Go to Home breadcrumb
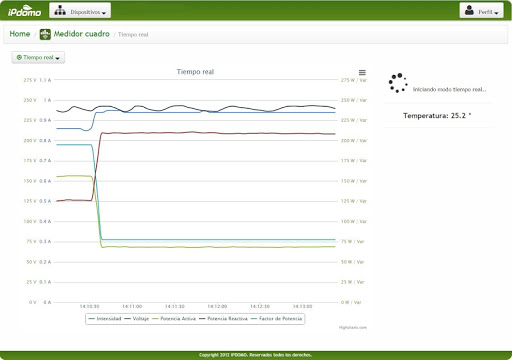Viewport: 512px width, 360px height. 20,34
